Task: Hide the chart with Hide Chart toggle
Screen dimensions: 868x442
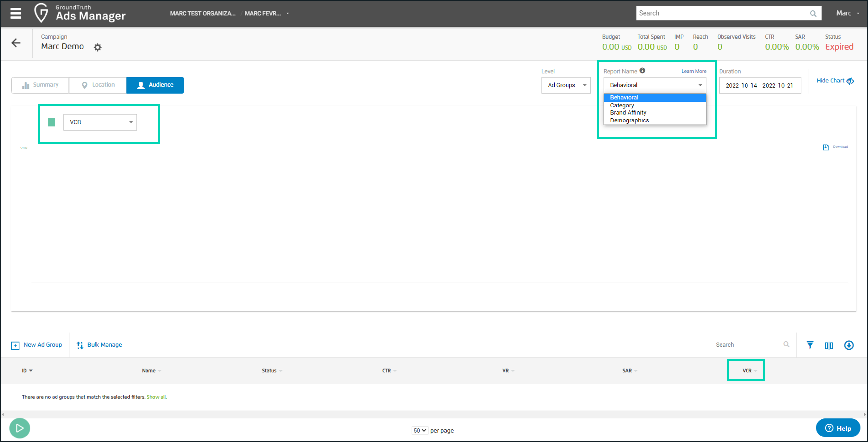Action: 835,81
